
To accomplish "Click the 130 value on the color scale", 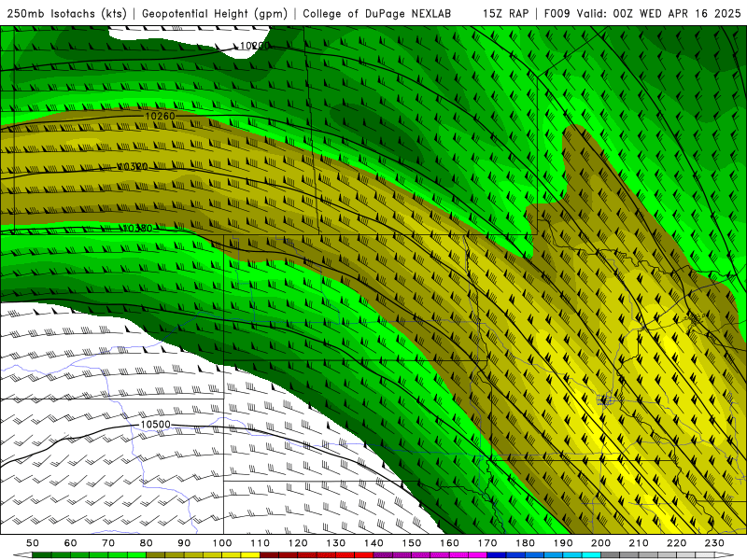I will click(x=336, y=543).
